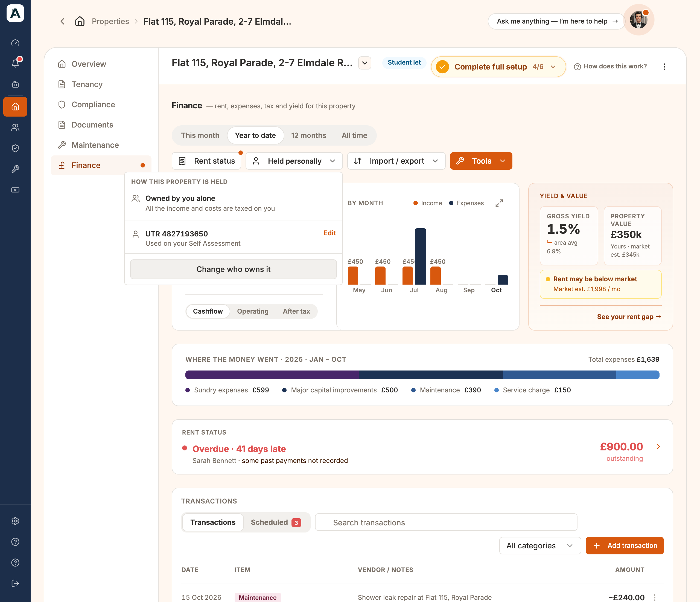Click the robot assistant sidebar icon

(x=15, y=85)
